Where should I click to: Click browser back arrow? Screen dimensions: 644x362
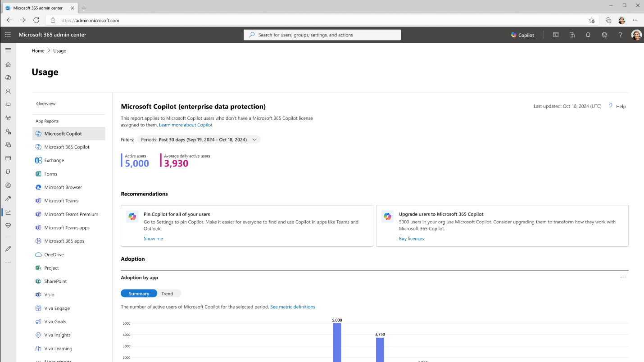point(9,20)
